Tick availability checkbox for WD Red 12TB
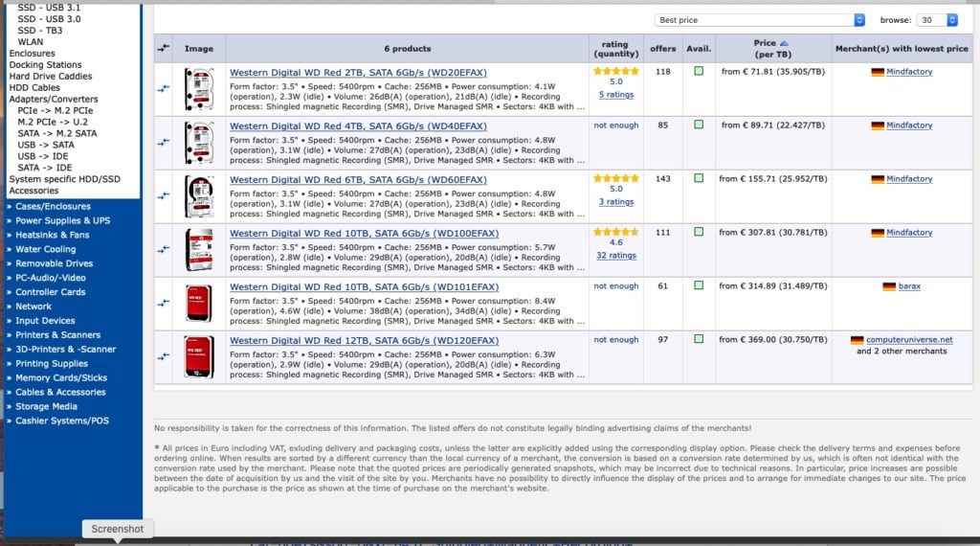 point(699,339)
